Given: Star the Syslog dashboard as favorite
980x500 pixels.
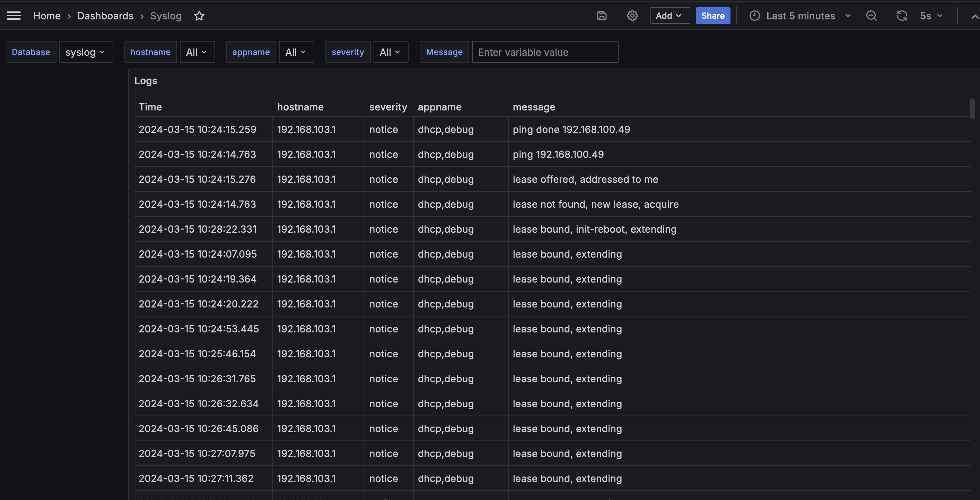Looking at the screenshot, I should click(x=199, y=16).
